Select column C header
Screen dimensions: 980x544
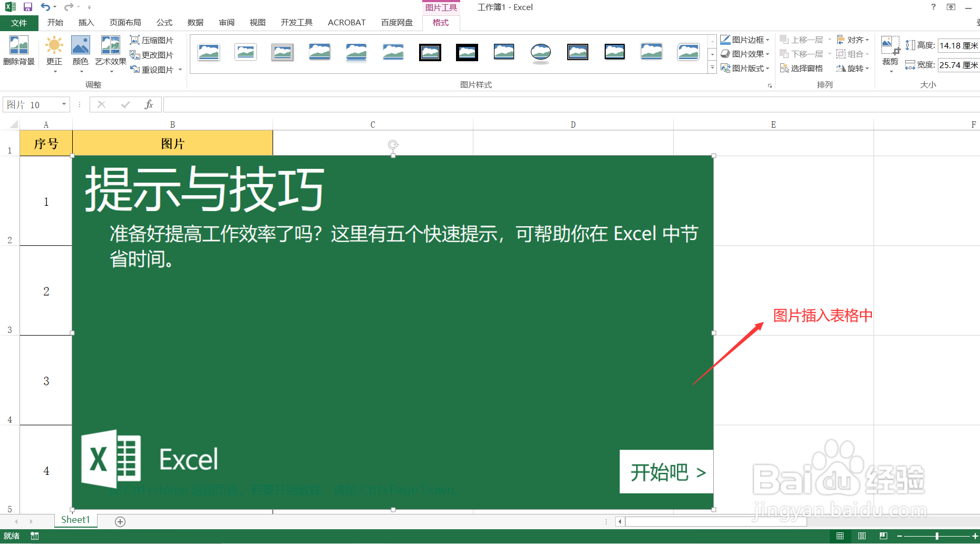tap(373, 125)
